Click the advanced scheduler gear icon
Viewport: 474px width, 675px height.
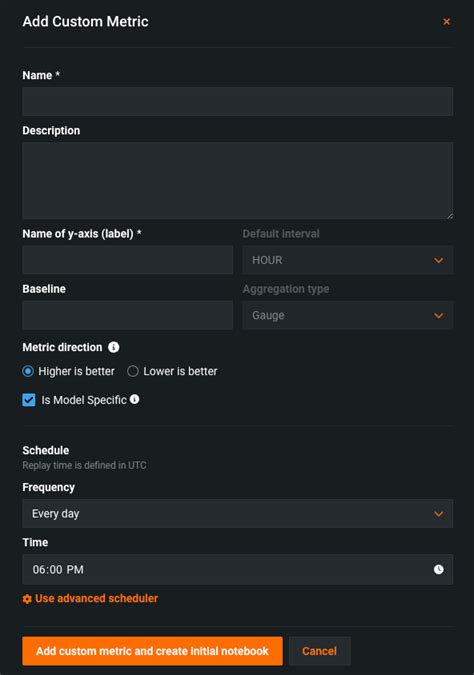click(x=27, y=599)
